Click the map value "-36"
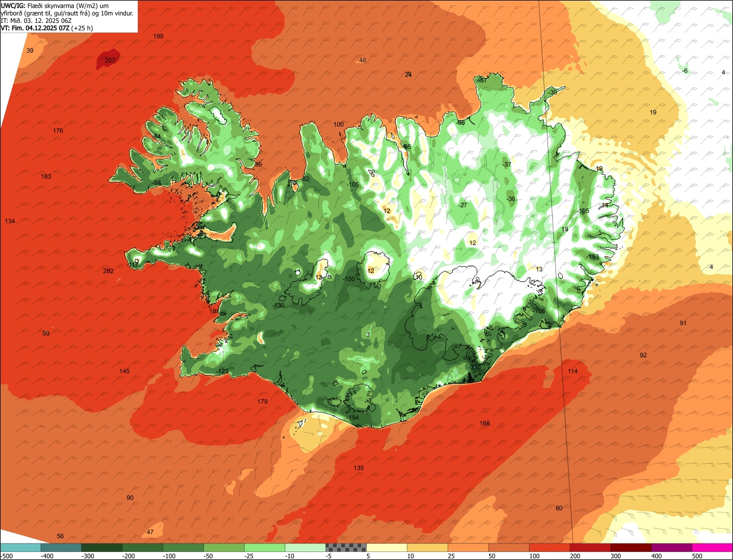Viewport: 733px width, 560px height. click(511, 199)
